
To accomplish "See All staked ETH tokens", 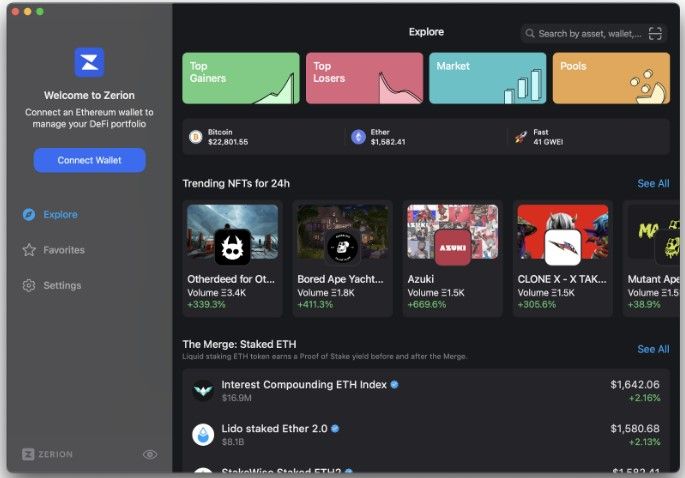I will [x=653, y=349].
